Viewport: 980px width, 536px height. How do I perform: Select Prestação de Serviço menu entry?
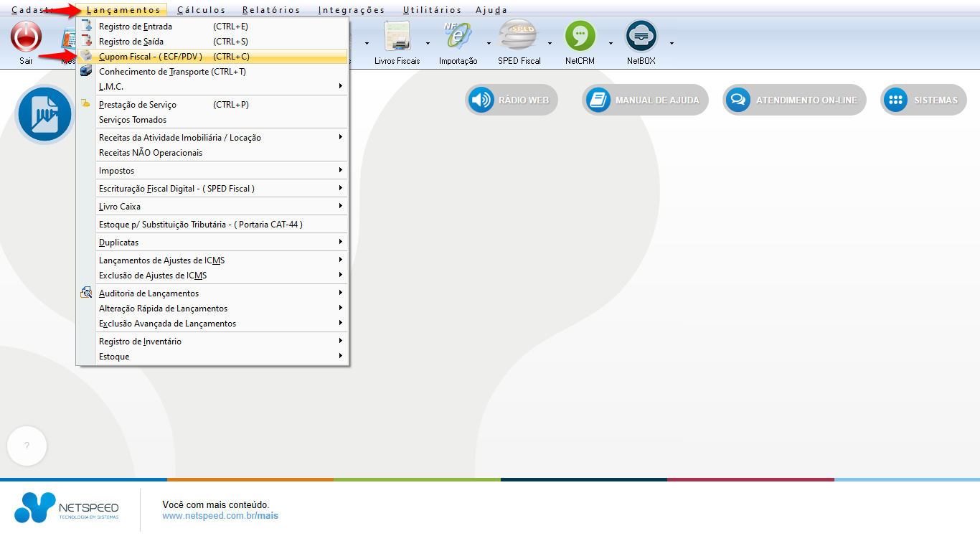tap(212, 105)
